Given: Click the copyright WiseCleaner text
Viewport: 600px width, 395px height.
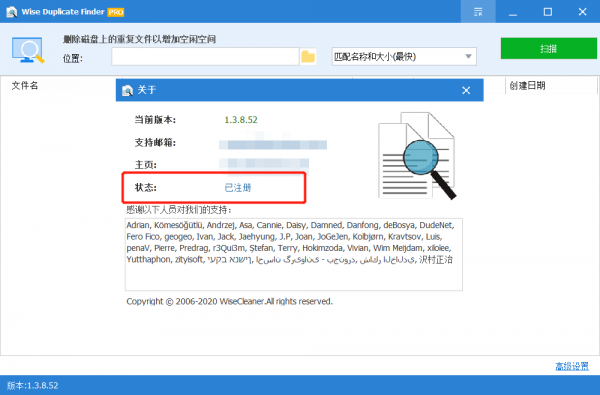Looking at the screenshot, I should (x=230, y=301).
